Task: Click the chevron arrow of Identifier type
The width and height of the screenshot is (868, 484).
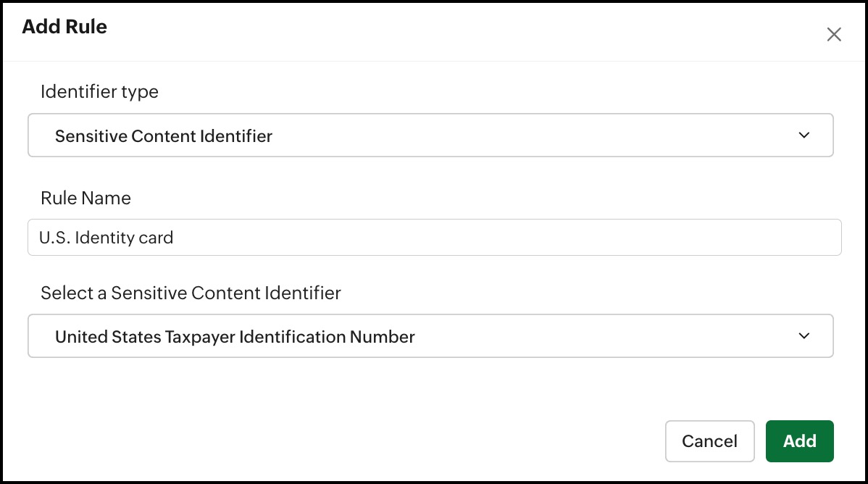Action: click(x=804, y=135)
